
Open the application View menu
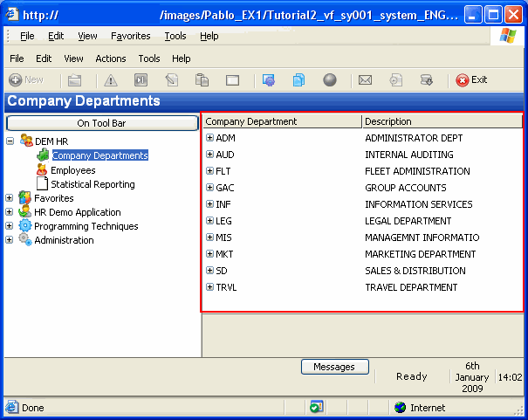coord(73,59)
